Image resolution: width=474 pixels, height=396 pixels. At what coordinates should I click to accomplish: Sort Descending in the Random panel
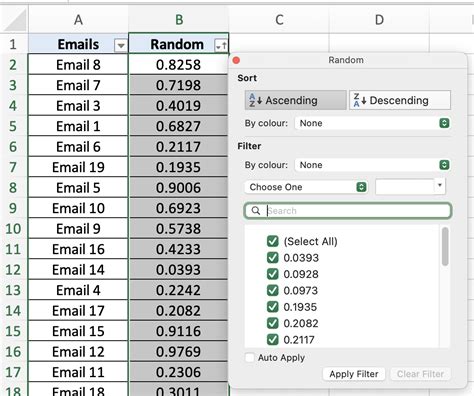click(400, 100)
